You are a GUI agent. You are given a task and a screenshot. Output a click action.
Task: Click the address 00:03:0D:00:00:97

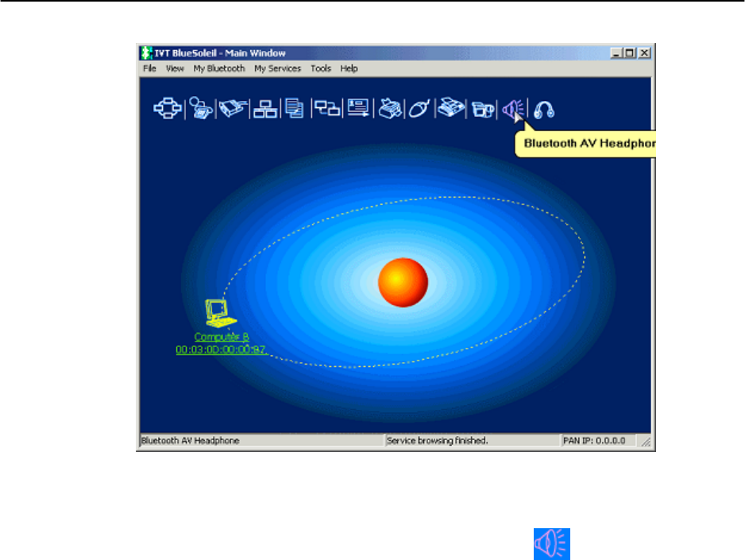click(221, 350)
